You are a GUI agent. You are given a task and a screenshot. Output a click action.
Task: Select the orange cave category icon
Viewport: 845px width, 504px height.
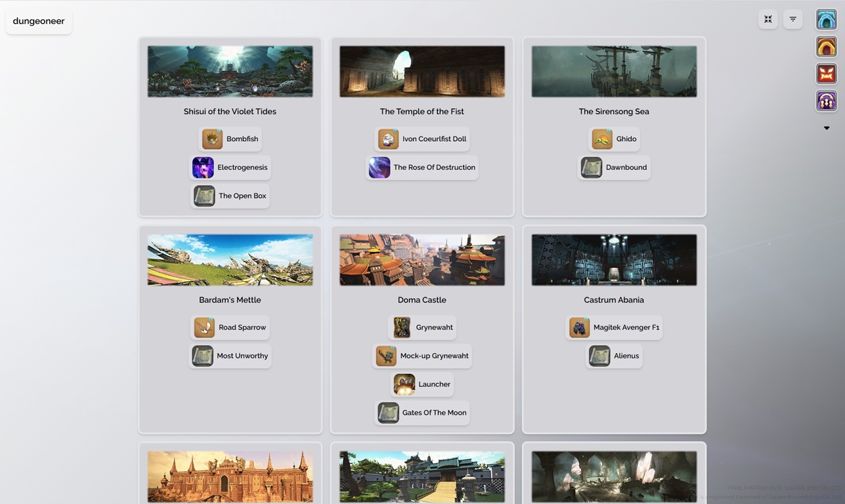tap(826, 47)
